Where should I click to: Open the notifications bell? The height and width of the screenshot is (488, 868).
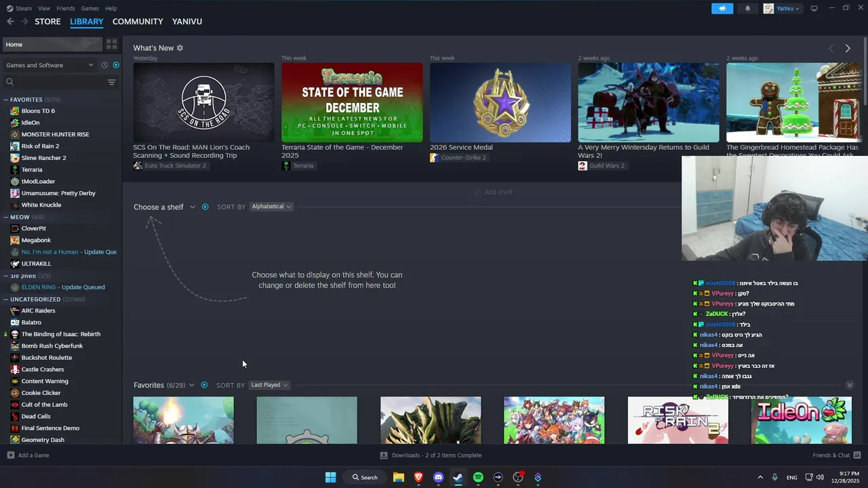click(748, 8)
